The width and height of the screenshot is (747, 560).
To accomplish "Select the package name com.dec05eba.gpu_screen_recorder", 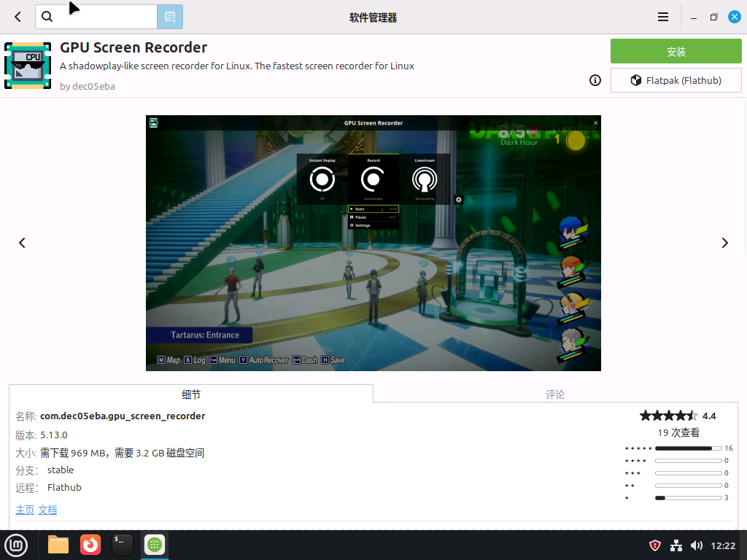I will (123, 416).
